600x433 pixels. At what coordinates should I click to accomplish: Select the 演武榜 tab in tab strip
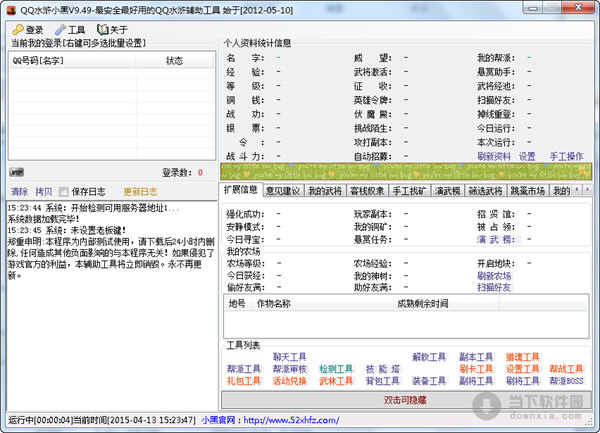447,191
